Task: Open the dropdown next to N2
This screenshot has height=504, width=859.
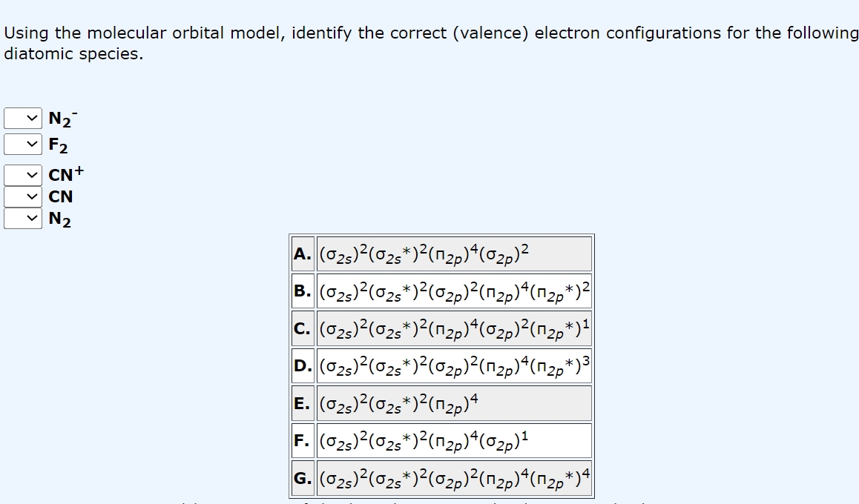Action: (x=22, y=220)
